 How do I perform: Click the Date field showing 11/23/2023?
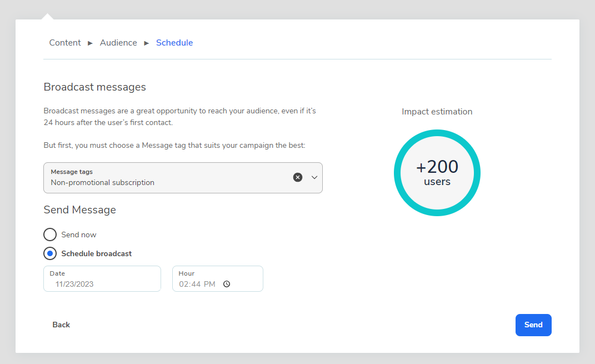click(x=102, y=279)
